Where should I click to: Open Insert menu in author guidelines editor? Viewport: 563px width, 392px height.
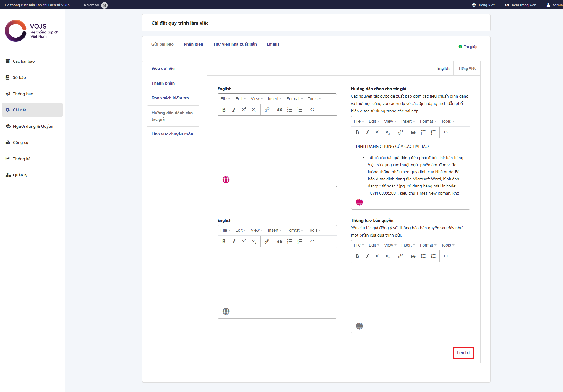tap(408, 121)
